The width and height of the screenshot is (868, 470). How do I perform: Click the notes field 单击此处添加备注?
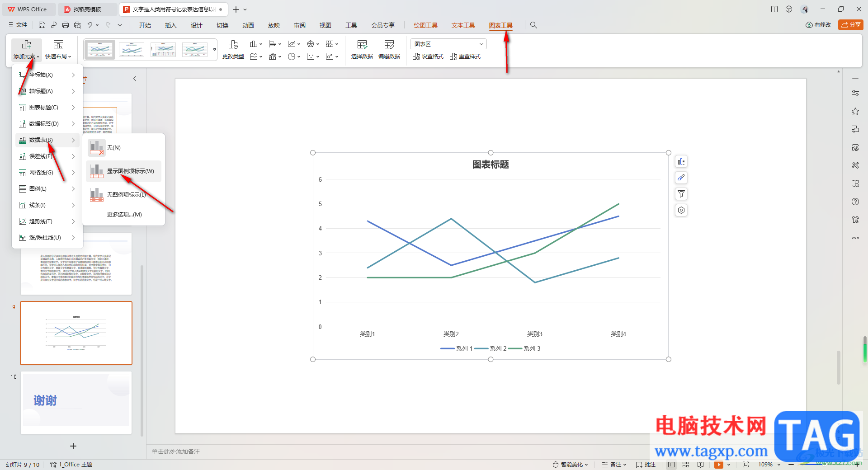(176, 451)
